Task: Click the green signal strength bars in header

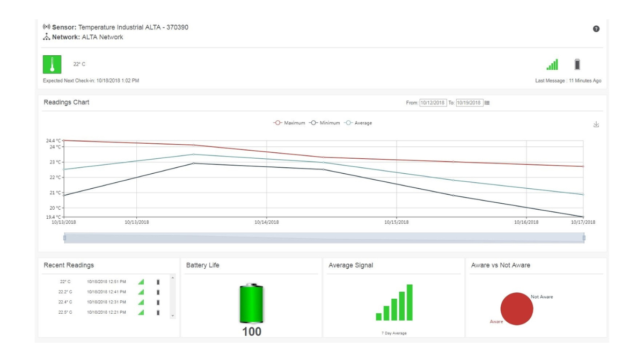Action: pyautogui.click(x=552, y=64)
